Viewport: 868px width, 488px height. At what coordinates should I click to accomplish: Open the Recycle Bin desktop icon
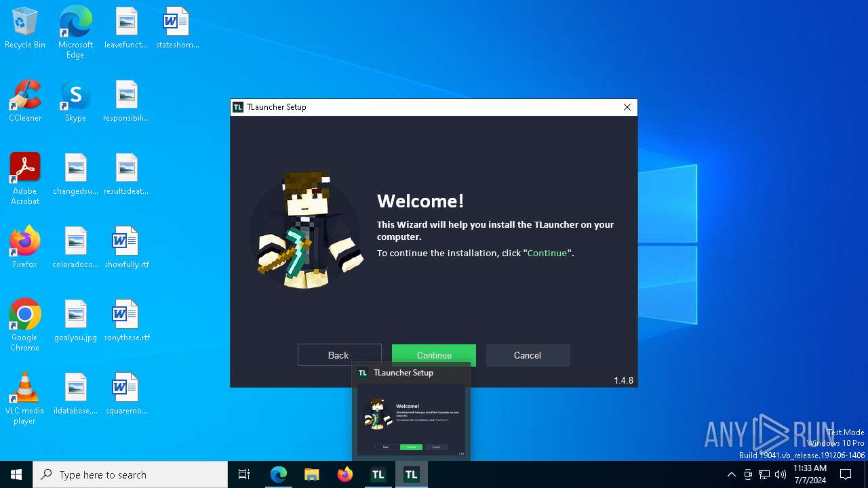tap(25, 28)
